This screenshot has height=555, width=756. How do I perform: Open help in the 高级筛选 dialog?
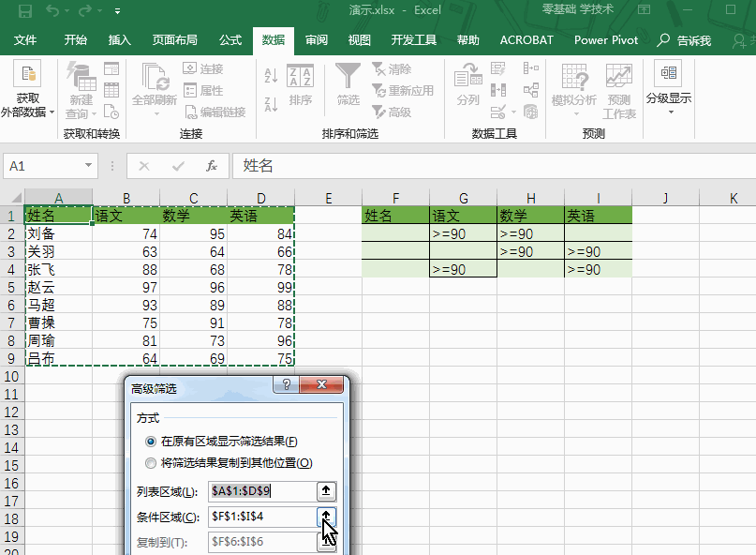pos(287,384)
